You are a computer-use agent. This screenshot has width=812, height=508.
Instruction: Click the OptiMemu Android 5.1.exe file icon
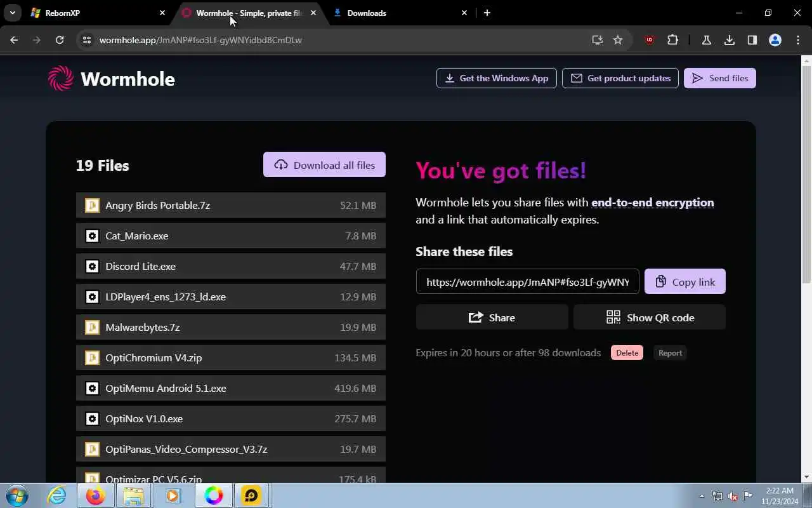(92, 388)
